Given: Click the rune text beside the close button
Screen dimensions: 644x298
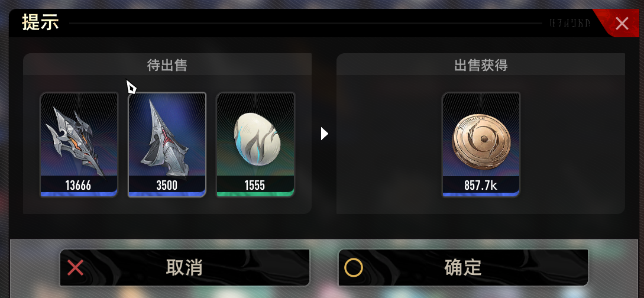Looking at the screenshot, I should click(x=570, y=23).
